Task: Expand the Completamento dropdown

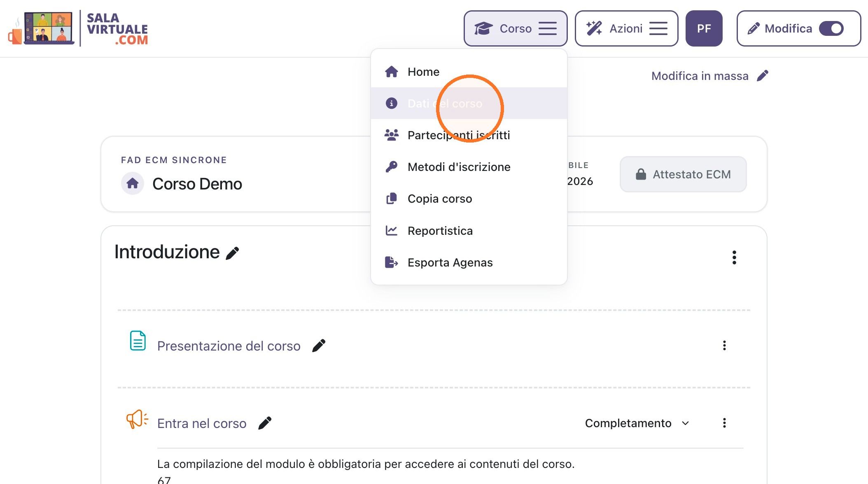Action: point(637,423)
